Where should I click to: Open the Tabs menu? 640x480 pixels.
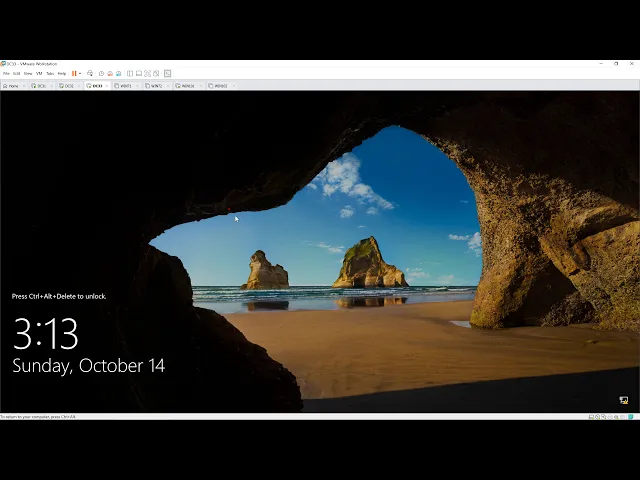click(50, 73)
